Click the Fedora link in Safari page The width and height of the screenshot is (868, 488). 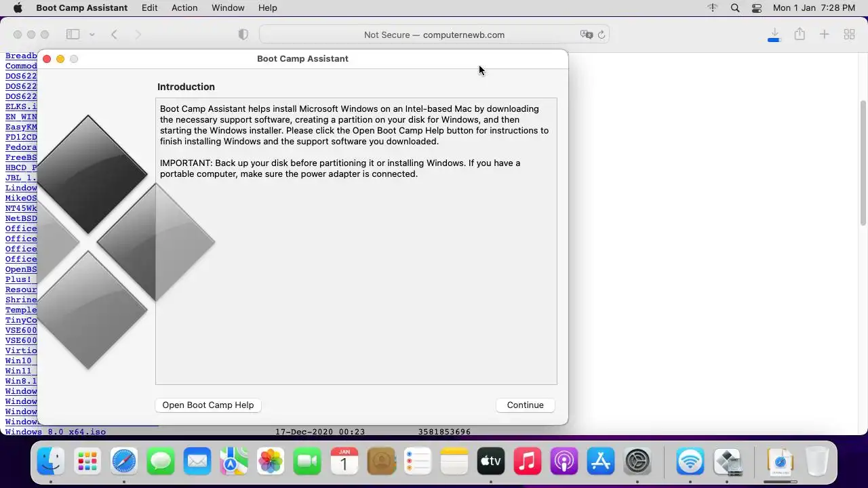click(21, 147)
